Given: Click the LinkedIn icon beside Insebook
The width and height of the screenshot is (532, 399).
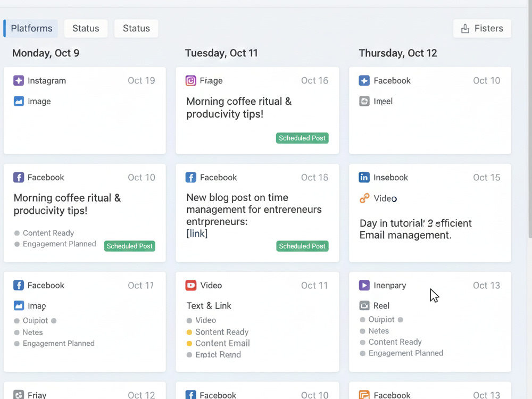Looking at the screenshot, I should (x=364, y=177).
